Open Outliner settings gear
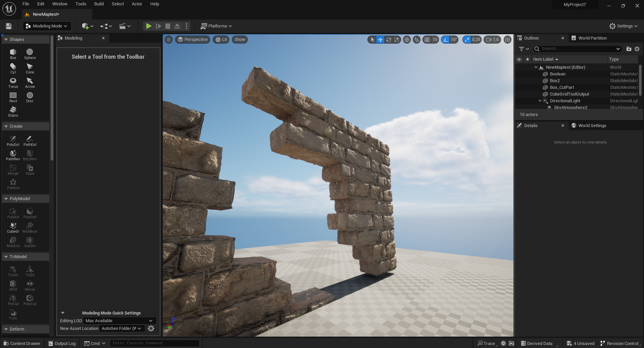The width and height of the screenshot is (644, 348). [637, 49]
